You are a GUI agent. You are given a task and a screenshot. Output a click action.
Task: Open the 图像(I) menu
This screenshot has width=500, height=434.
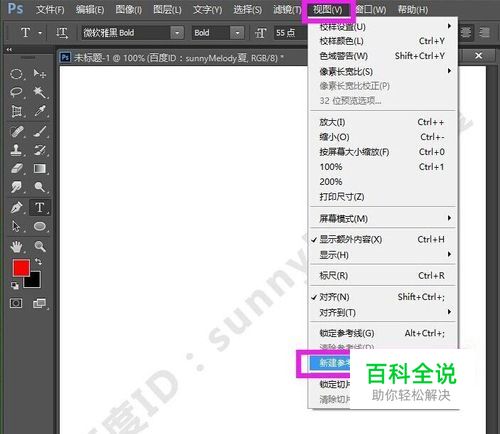(129, 10)
